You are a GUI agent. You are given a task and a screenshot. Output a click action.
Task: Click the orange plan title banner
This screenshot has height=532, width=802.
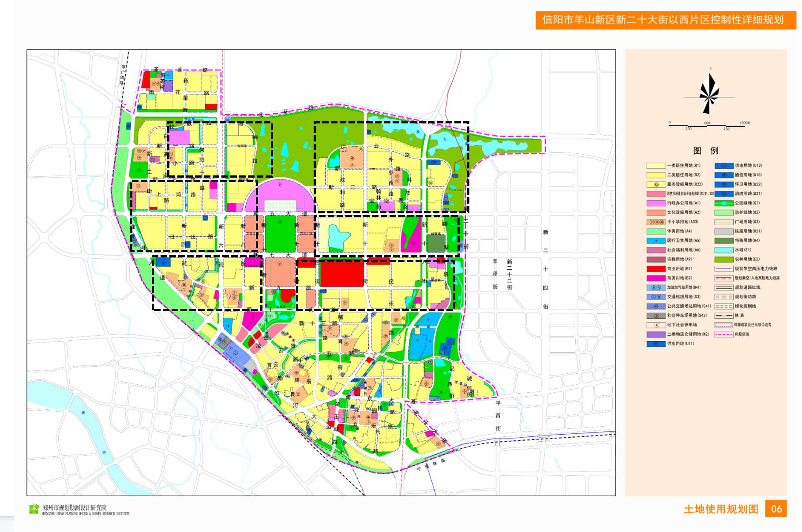click(666, 20)
